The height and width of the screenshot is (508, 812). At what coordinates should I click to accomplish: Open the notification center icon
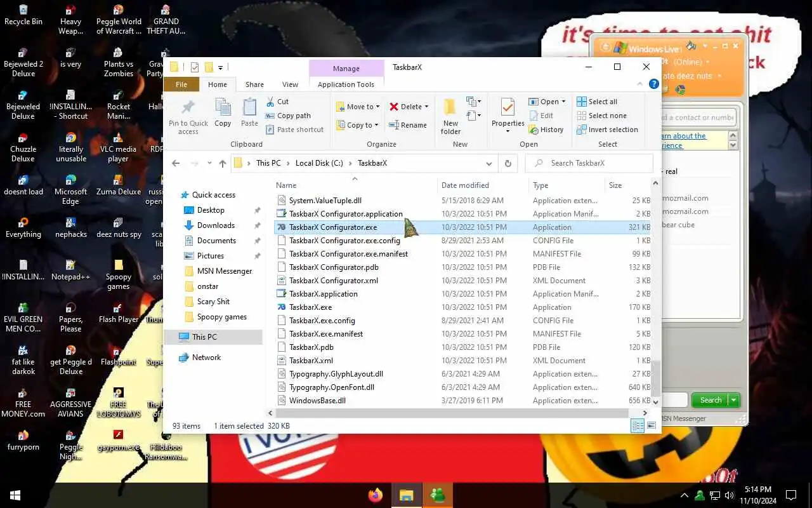click(x=791, y=495)
